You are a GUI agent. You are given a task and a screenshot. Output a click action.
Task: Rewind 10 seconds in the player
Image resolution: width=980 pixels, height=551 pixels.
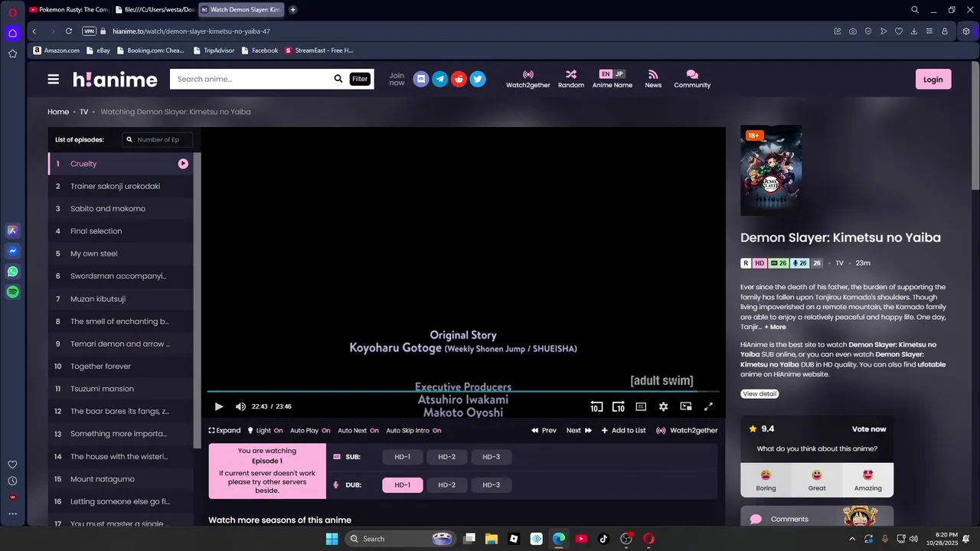click(x=596, y=406)
